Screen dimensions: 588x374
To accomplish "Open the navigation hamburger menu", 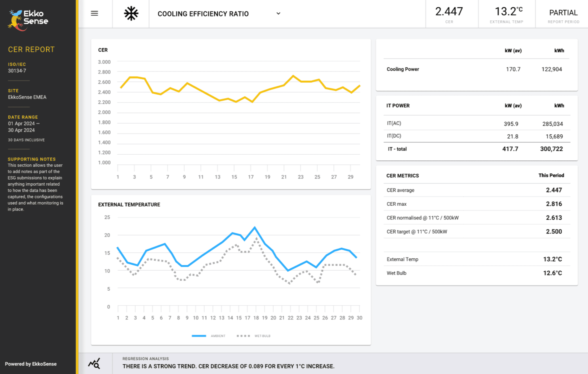I will (94, 13).
